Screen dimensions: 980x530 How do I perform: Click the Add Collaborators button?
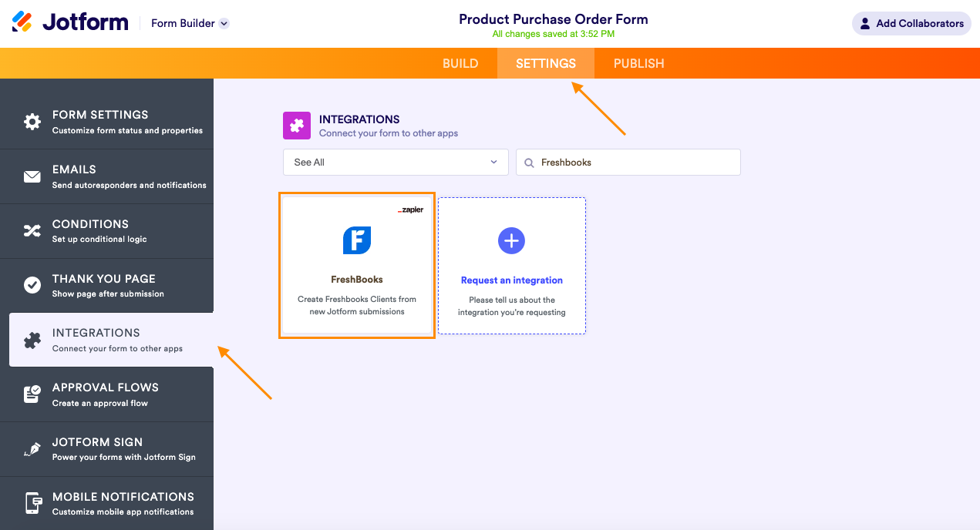[x=911, y=23]
